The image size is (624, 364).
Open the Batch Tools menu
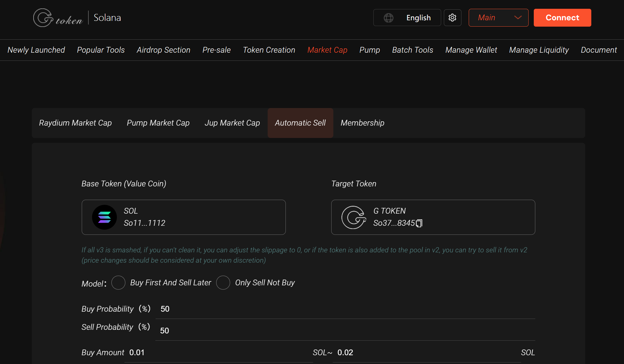click(x=412, y=50)
